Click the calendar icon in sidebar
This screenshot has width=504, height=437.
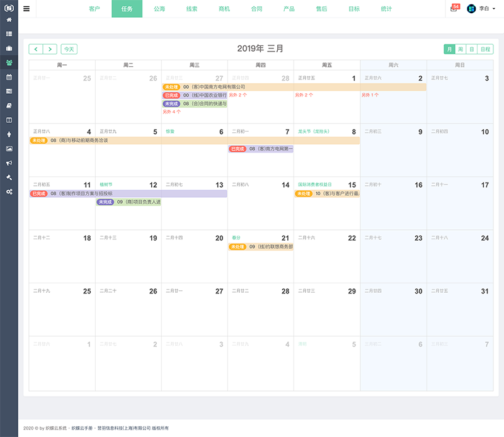point(9,77)
